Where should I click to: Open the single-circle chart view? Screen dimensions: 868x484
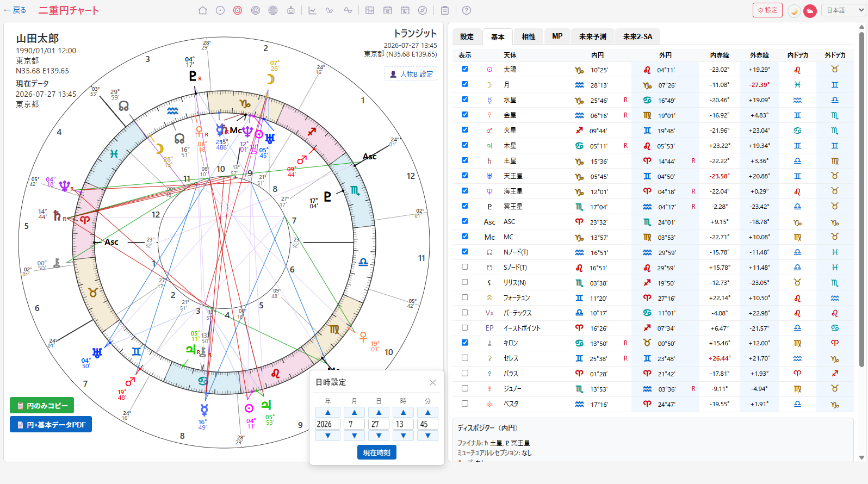click(220, 10)
